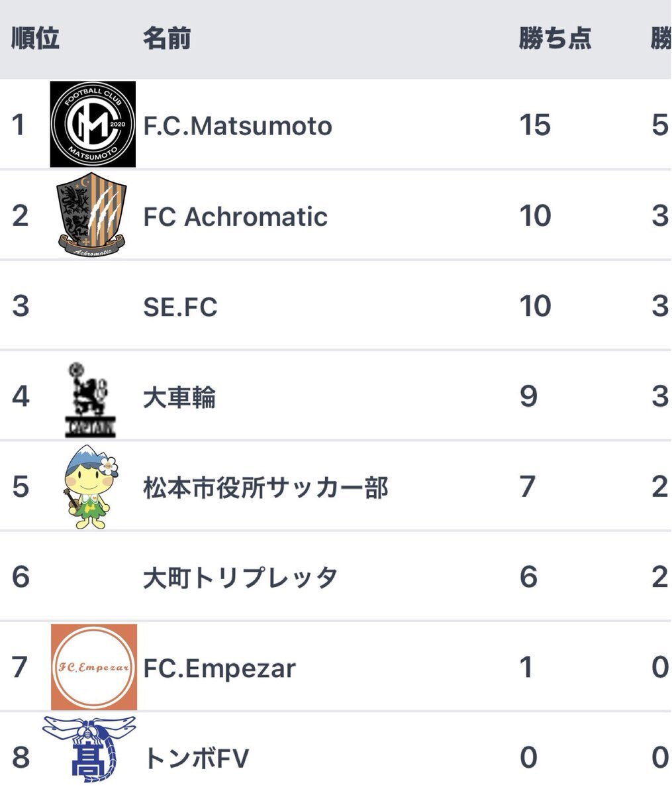Open 松本市役所サッカー部 team page
The height and width of the screenshot is (795, 672).
pos(265,488)
